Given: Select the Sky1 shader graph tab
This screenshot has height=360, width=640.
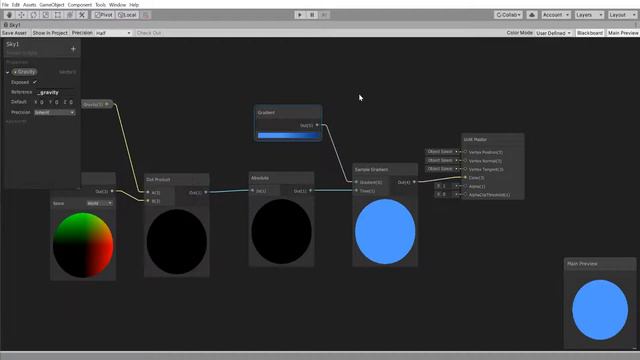Looking at the screenshot, I should [x=12, y=25].
